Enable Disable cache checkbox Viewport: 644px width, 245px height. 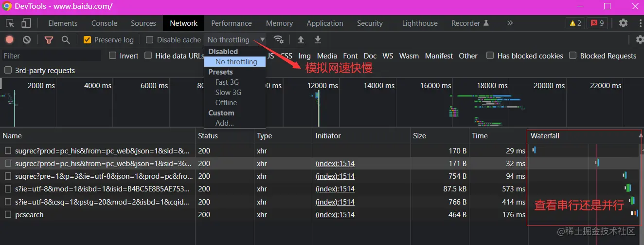point(150,40)
